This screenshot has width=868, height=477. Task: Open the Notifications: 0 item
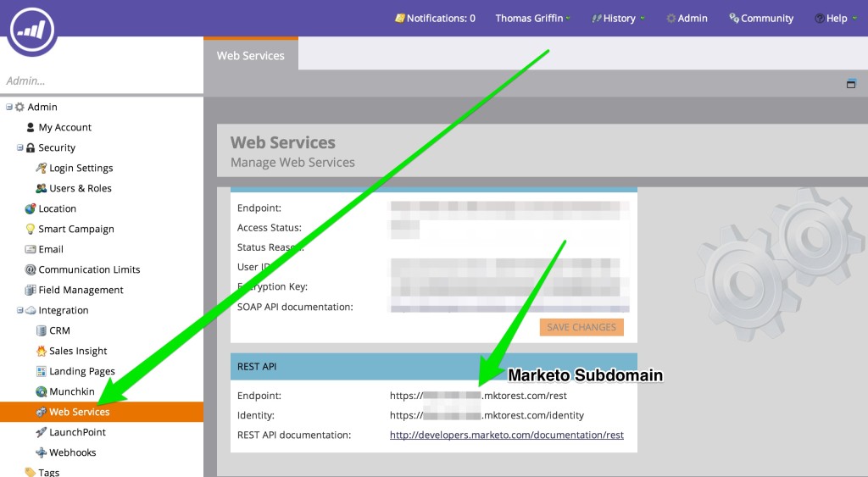click(x=435, y=19)
